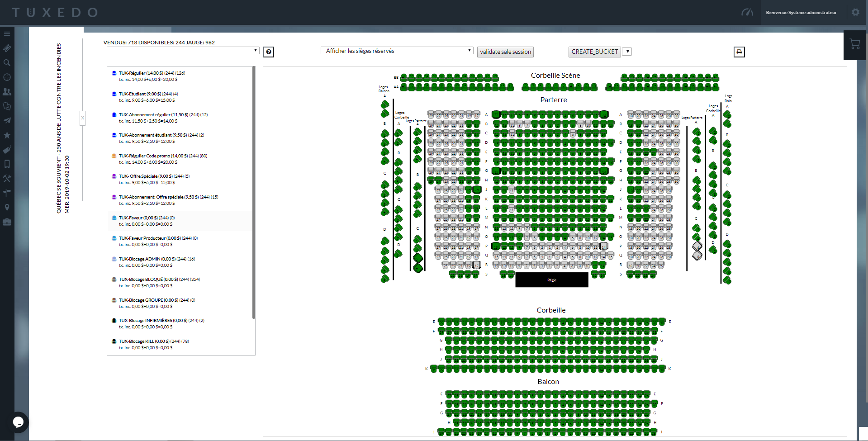Screen dimensions: 868x441
Task: Click the crosshair target icon in sidebar
Action: tap(7, 77)
